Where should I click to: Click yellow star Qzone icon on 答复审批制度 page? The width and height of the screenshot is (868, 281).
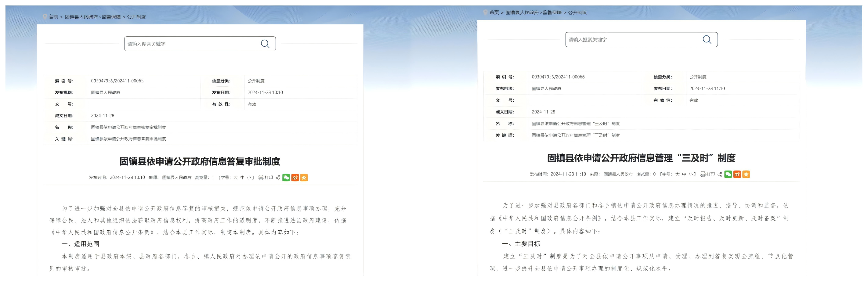pyautogui.click(x=304, y=178)
